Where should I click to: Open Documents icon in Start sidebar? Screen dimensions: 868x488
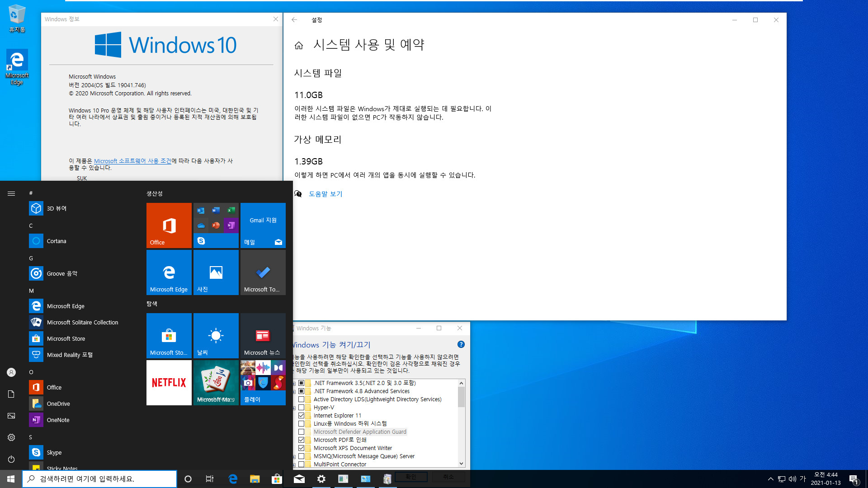(x=11, y=394)
